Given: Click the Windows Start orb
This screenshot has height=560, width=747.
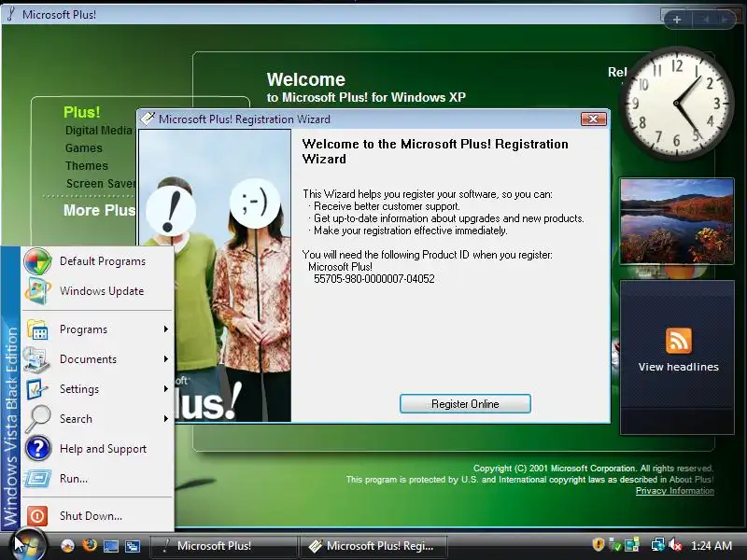Looking at the screenshot, I should [29, 546].
